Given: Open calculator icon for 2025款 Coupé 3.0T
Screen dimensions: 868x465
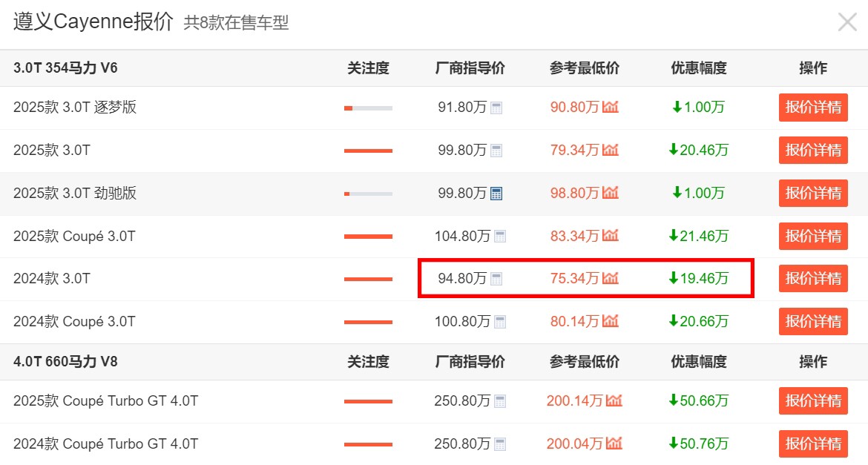Looking at the screenshot, I should [x=500, y=237].
